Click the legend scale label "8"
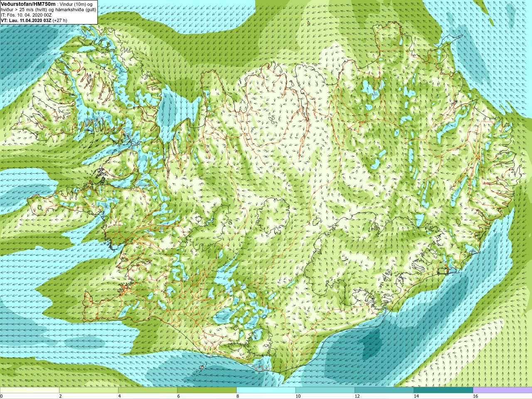532x399 pixels. (x=238, y=397)
